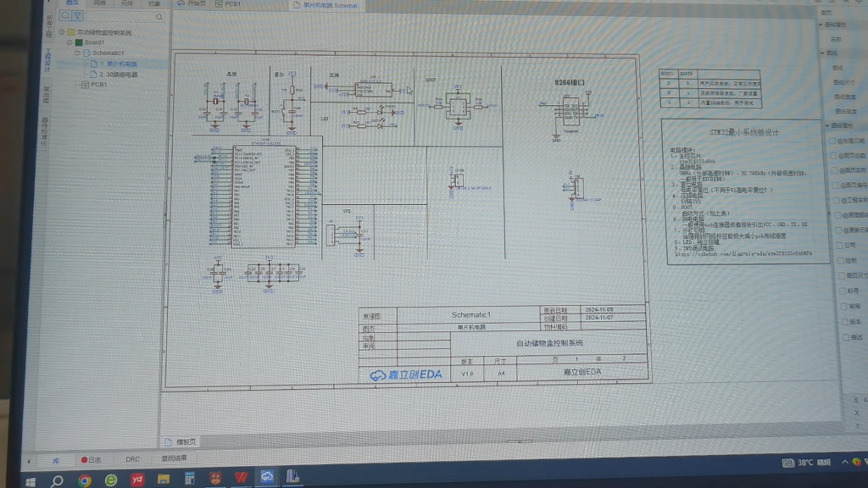Open the 日志 bottom panel tab
The image size is (868, 488).
point(92,460)
